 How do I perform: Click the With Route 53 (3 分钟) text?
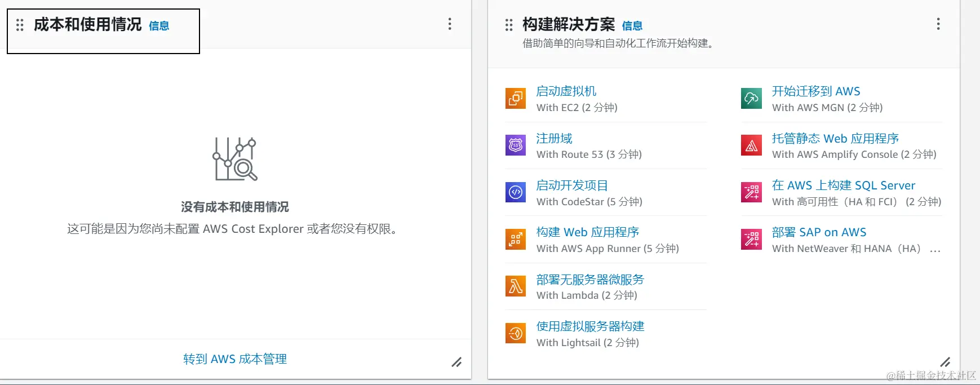point(589,154)
